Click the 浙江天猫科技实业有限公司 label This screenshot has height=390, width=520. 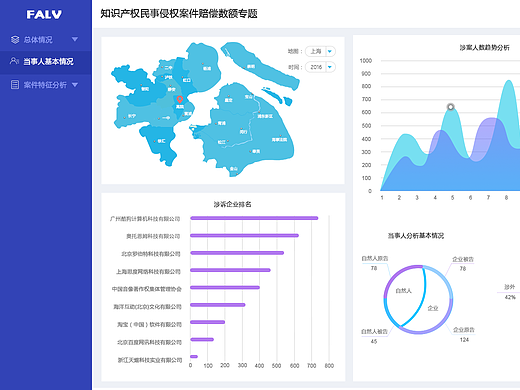click(150, 360)
